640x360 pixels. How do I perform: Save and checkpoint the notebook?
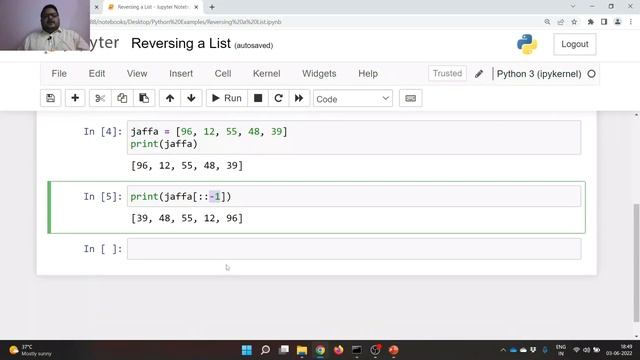coord(51,98)
